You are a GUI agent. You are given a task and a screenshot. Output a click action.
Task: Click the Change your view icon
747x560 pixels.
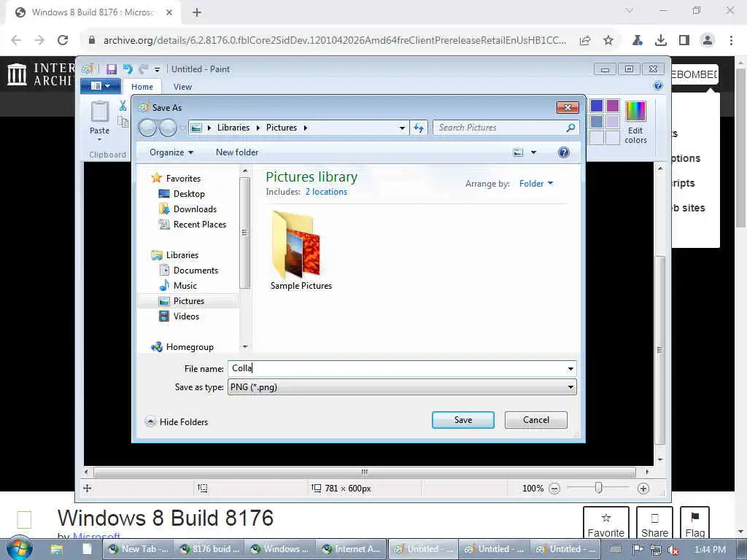518,152
